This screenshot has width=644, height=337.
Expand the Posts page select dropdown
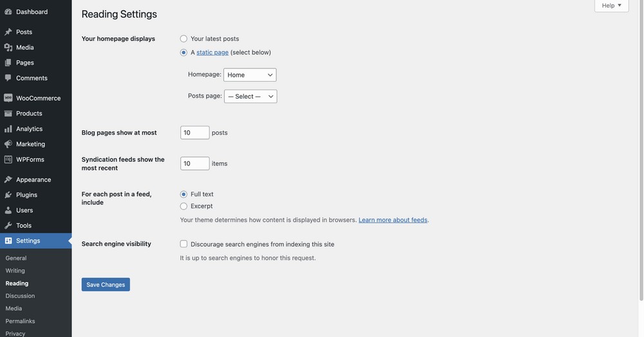pos(251,97)
